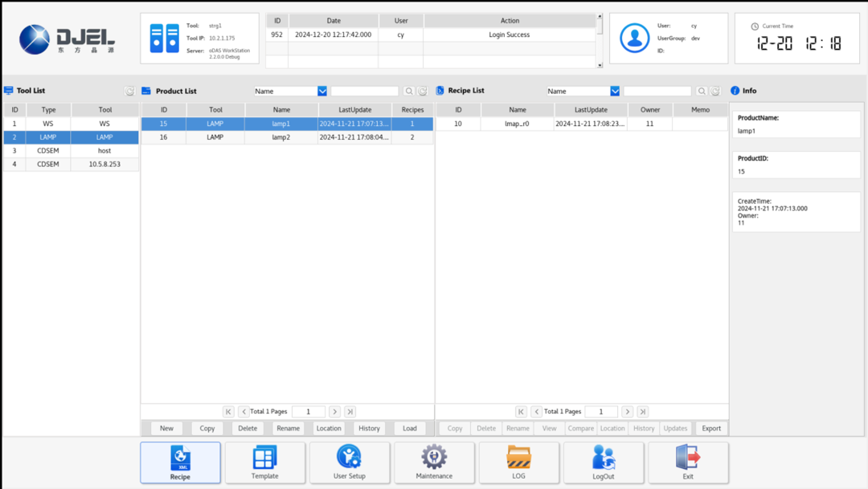Click the Recipe List refresh icon
Image resolution: width=868 pixels, height=489 pixels.
(x=715, y=92)
